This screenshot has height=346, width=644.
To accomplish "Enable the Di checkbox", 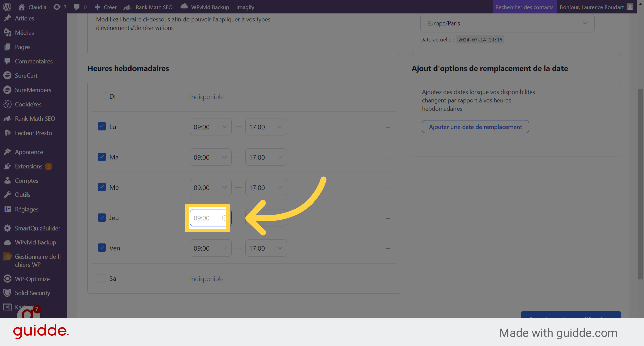I will [x=102, y=96].
